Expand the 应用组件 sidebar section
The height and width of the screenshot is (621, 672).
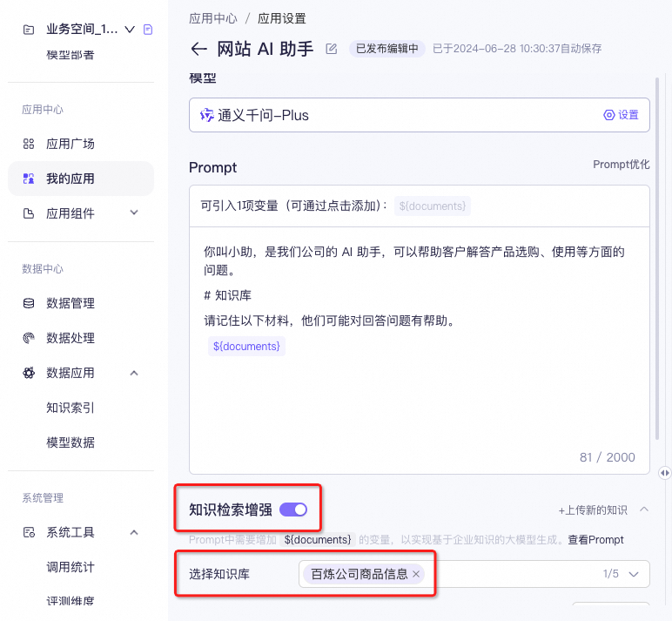[134, 213]
